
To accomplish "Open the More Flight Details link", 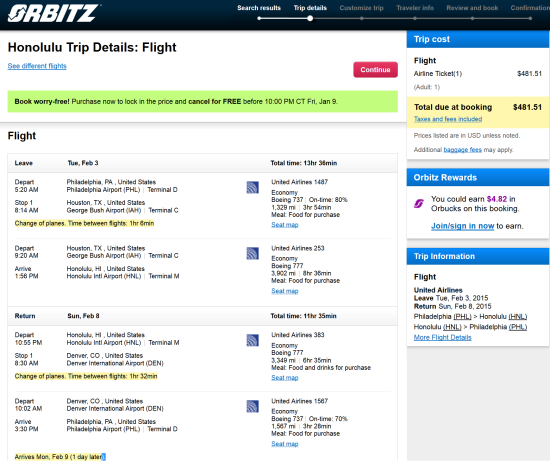I will (442, 337).
